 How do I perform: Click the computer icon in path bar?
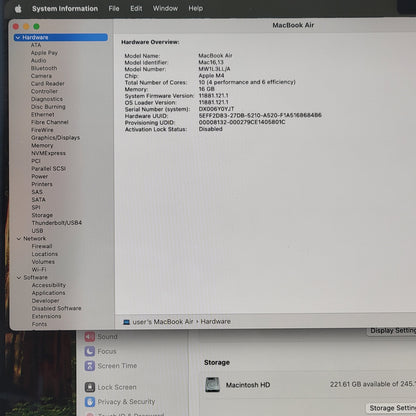(127, 322)
